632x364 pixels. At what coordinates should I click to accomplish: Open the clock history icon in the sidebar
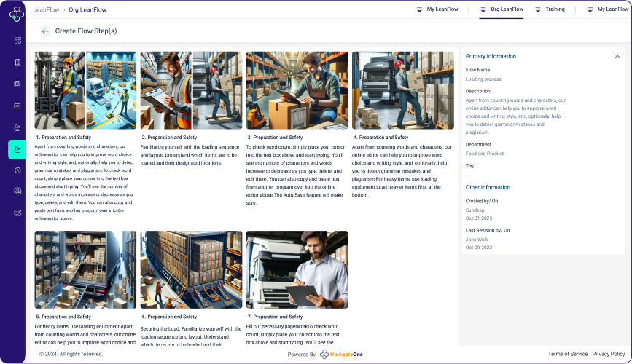(17, 170)
